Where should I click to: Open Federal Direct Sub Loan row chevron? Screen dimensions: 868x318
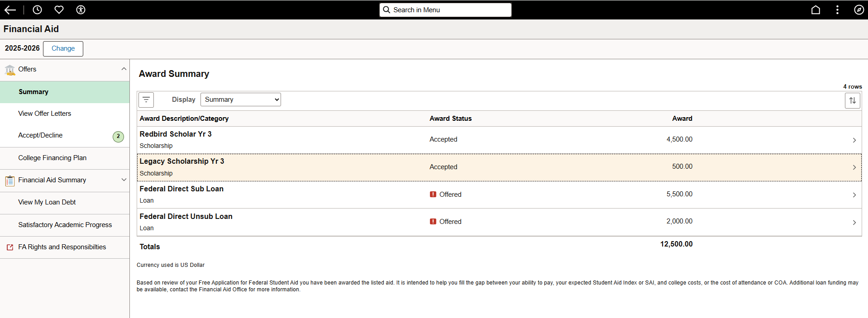854,195
